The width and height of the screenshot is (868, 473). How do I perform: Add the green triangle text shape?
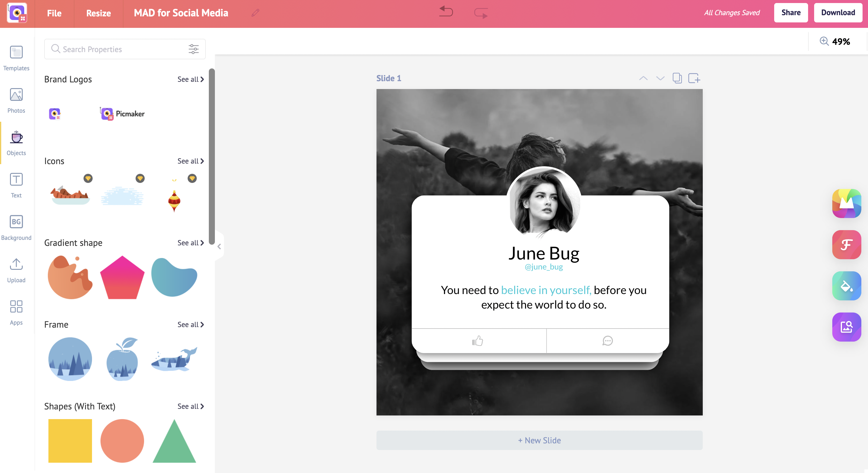tap(174, 441)
